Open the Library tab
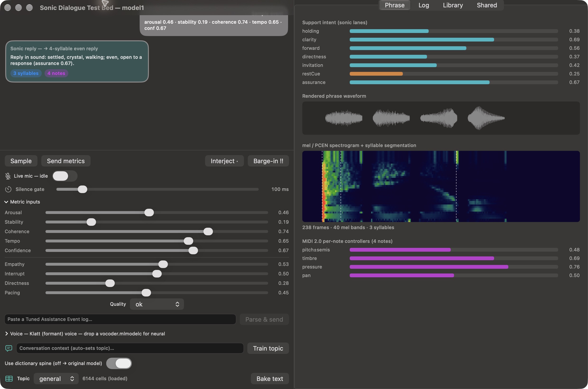This screenshot has width=588, height=389. click(x=453, y=5)
